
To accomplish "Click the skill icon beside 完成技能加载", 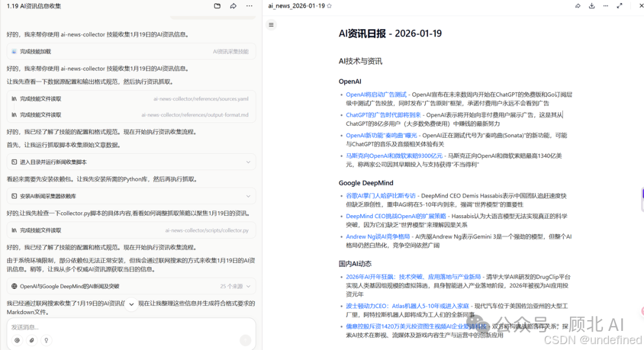I will point(14,51).
